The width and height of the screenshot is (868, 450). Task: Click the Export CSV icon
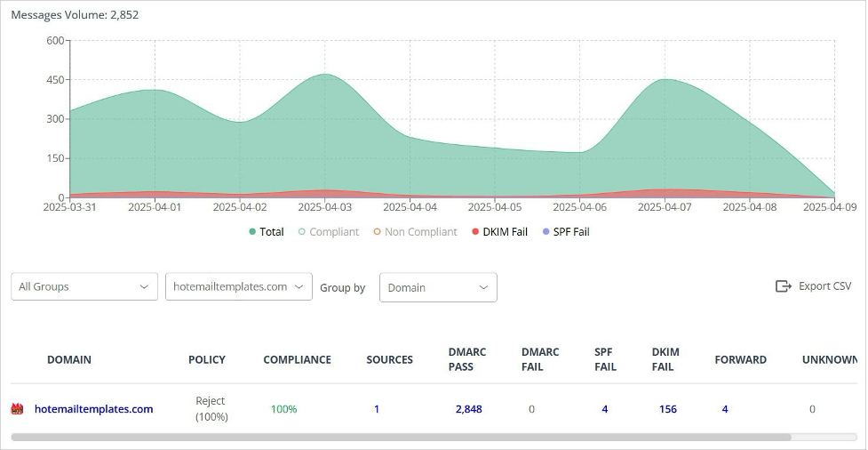point(783,286)
